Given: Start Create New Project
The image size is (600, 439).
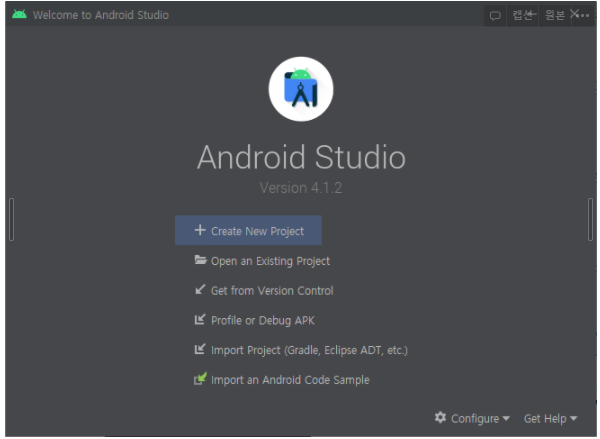Looking at the screenshot, I should (x=248, y=230).
